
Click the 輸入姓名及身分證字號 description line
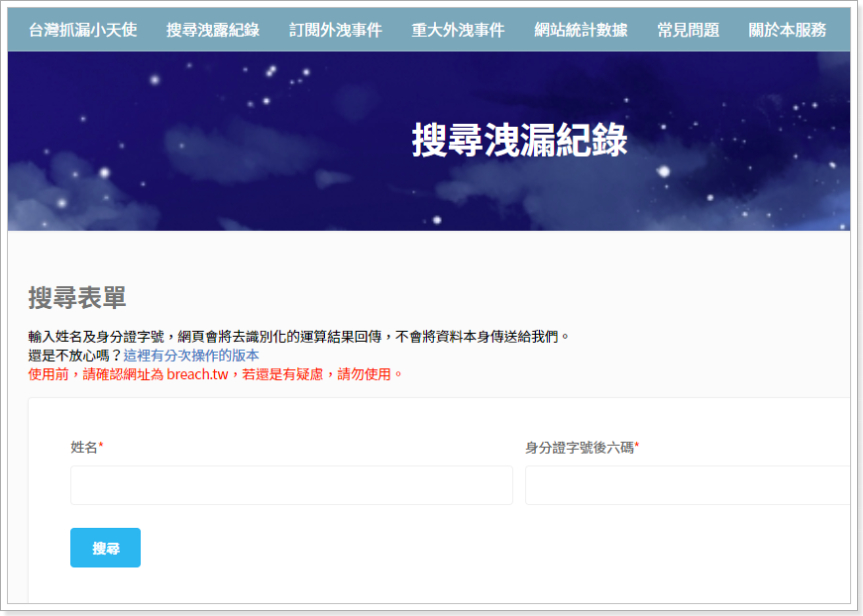(x=299, y=337)
